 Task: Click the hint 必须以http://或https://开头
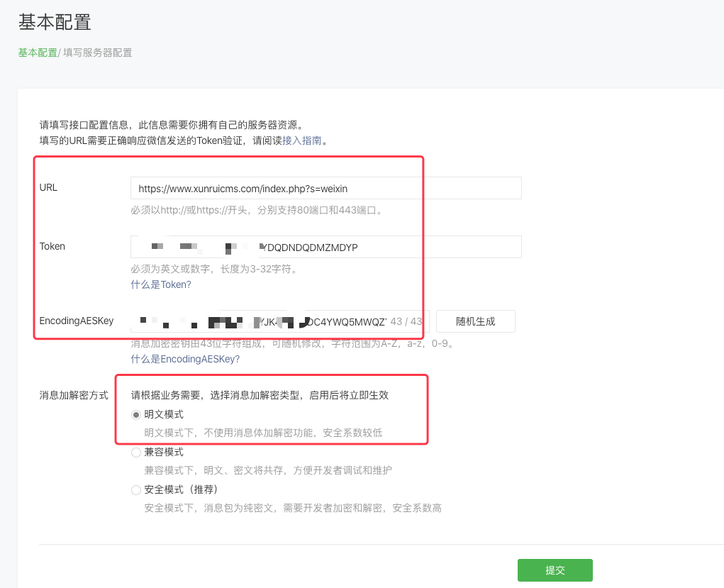pyautogui.click(x=257, y=210)
